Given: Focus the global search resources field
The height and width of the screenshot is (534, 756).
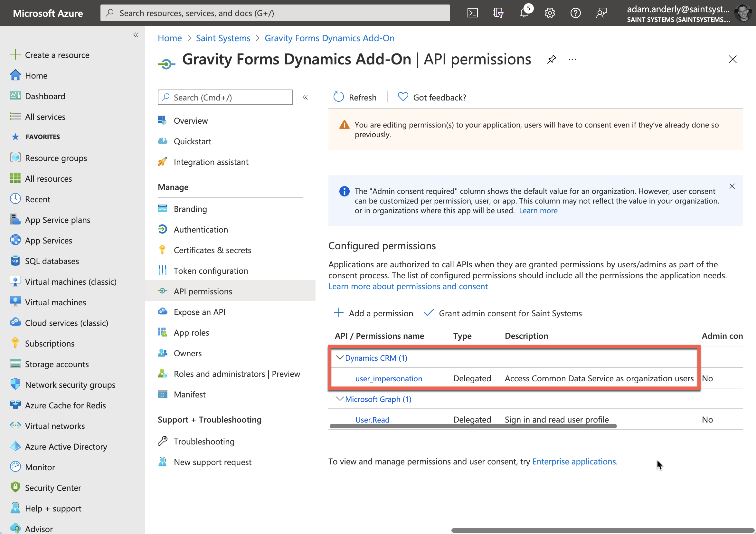Looking at the screenshot, I should coord(275,13).
